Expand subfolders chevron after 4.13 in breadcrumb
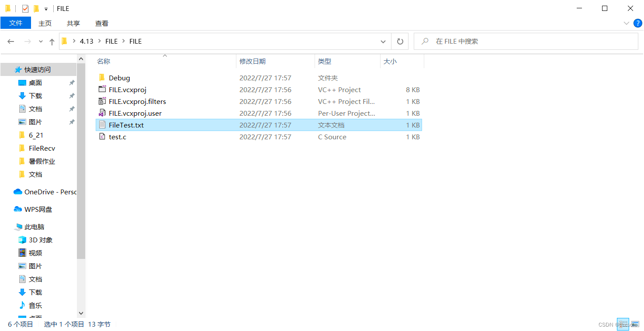The width and height of the screenshot is (644, 331). tap(100, 41)
